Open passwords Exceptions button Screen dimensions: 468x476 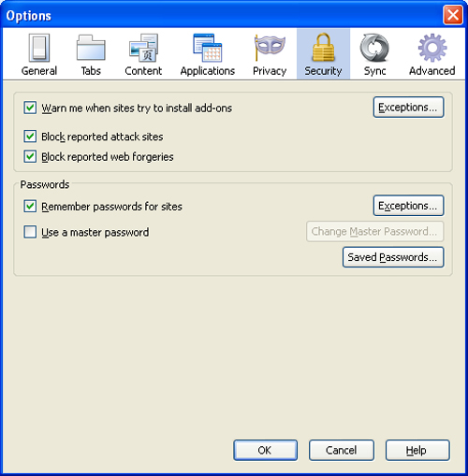(408, 206)
